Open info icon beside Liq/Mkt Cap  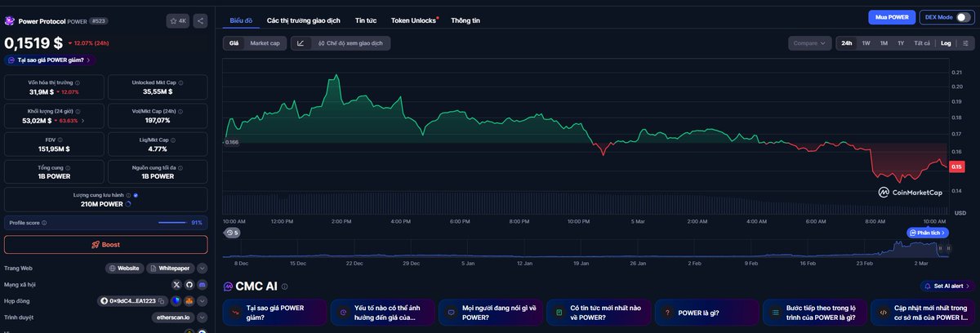(173, 140)
